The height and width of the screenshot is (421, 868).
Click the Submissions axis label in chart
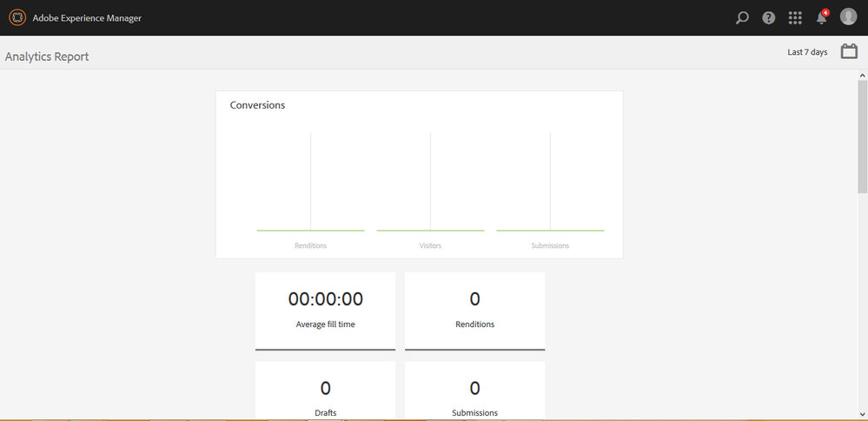pos(550,246)
